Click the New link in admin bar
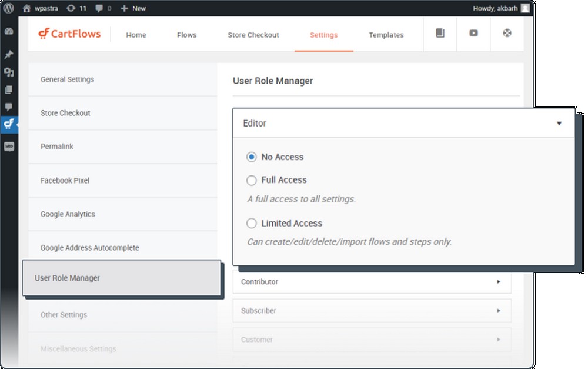Screen dimensions: 588x369 coord(139,8)
